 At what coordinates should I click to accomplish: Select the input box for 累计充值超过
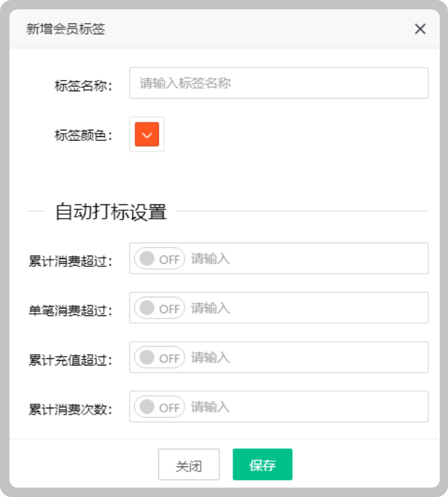[294, 357]
